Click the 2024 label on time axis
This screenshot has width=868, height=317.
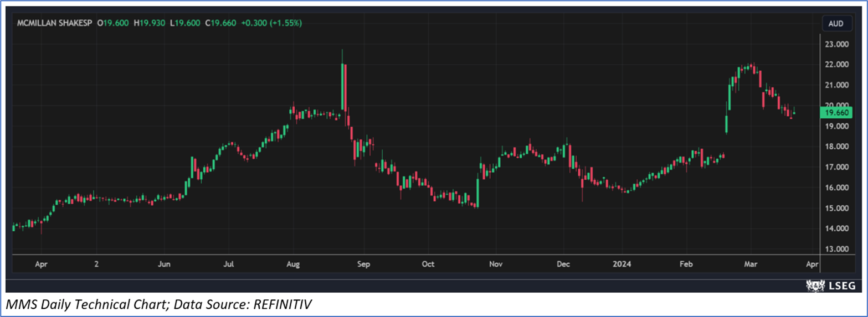(623, 264)
